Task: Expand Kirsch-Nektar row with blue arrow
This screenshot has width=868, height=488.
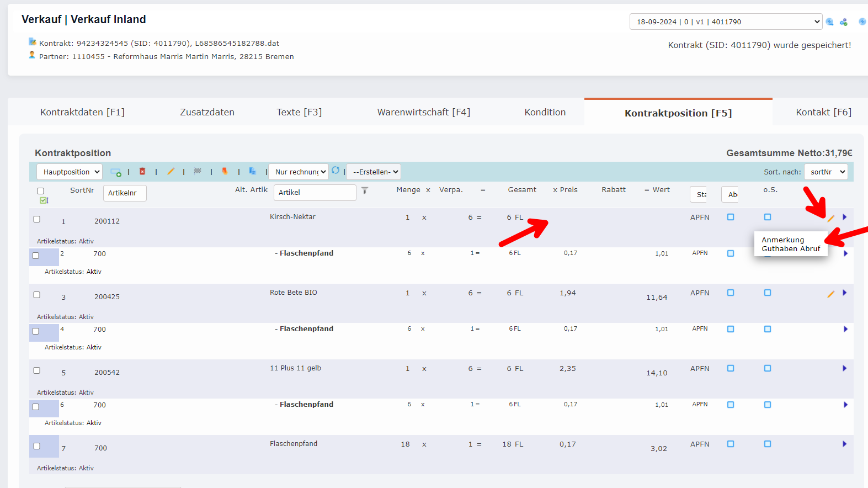Action: click(844, 218)
